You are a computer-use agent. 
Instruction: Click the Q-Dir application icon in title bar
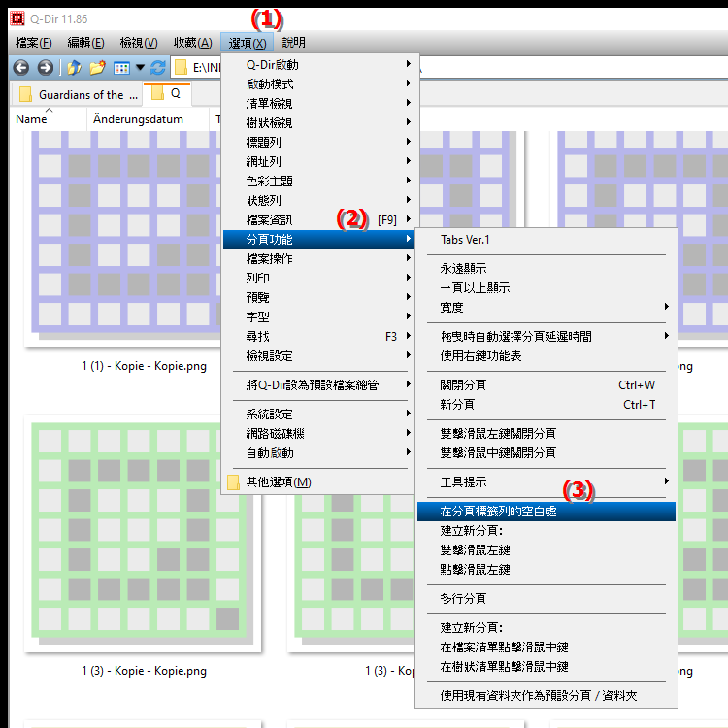[17, 18]
